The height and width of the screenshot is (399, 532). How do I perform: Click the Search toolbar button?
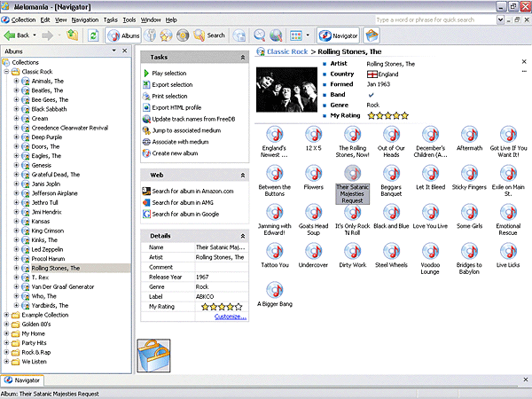pos(210,35)
